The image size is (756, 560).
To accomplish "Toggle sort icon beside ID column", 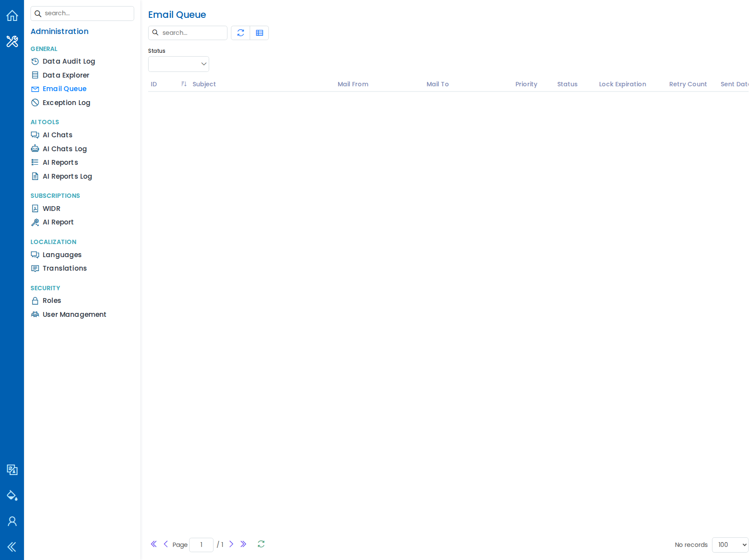I will [184, 84].
